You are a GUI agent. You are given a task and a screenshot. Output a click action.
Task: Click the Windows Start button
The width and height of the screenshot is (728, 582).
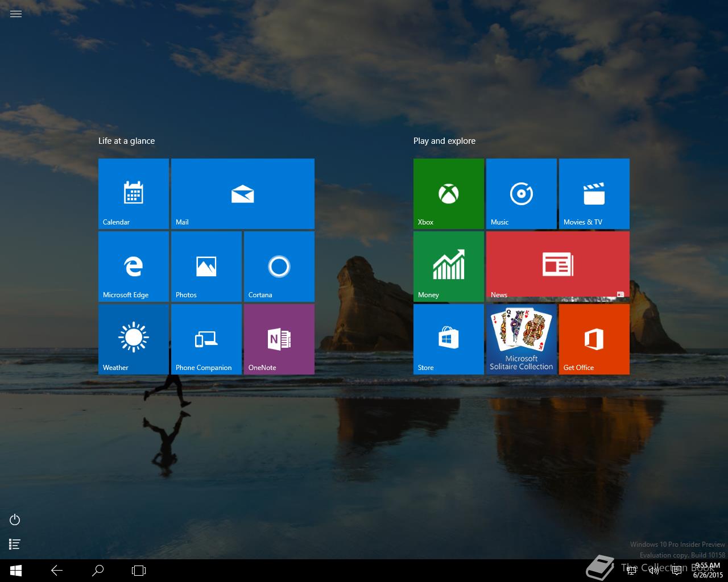16,571
